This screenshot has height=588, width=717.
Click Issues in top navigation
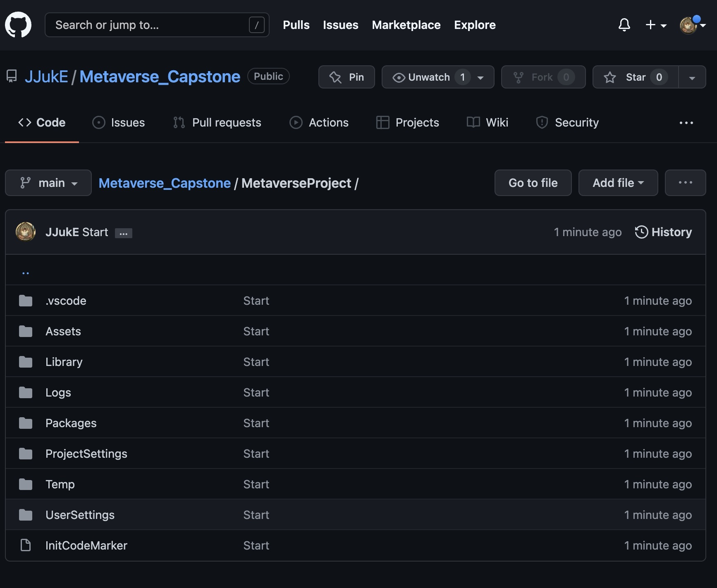(x=341, y=25)
